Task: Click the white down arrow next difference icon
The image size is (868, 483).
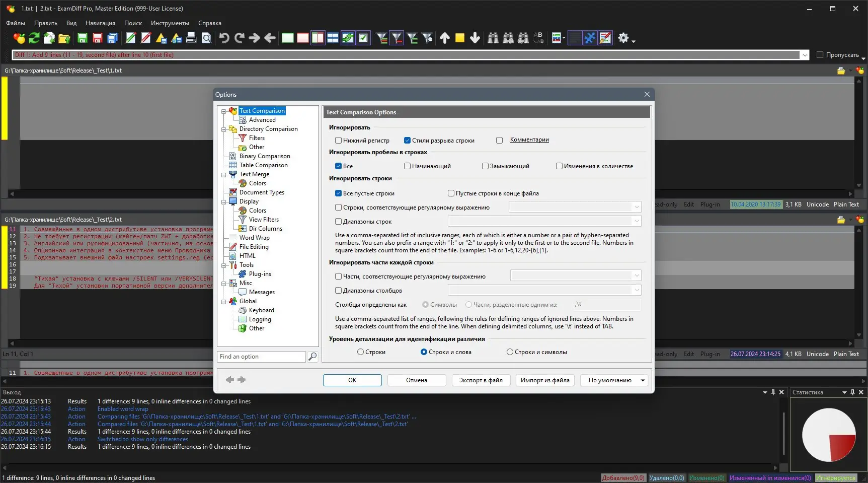Action: 475,38
